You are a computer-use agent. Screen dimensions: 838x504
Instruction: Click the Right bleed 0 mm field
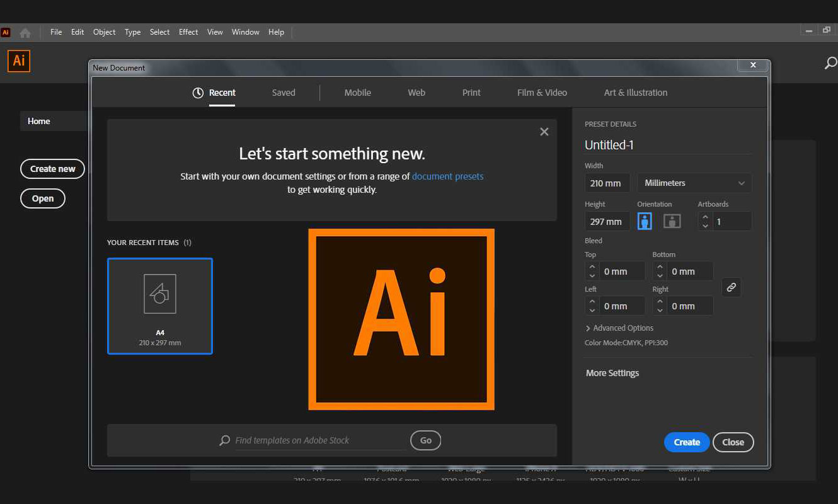coord(689,306)
